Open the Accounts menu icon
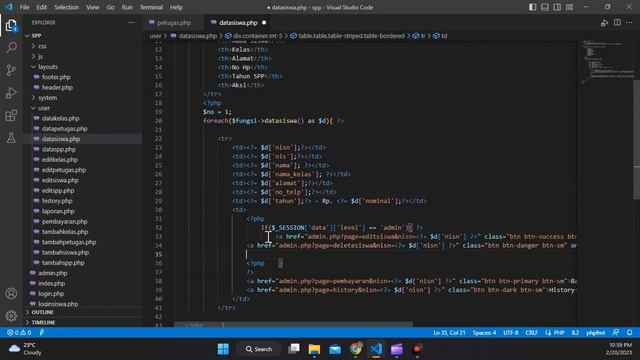 (11, 293)
